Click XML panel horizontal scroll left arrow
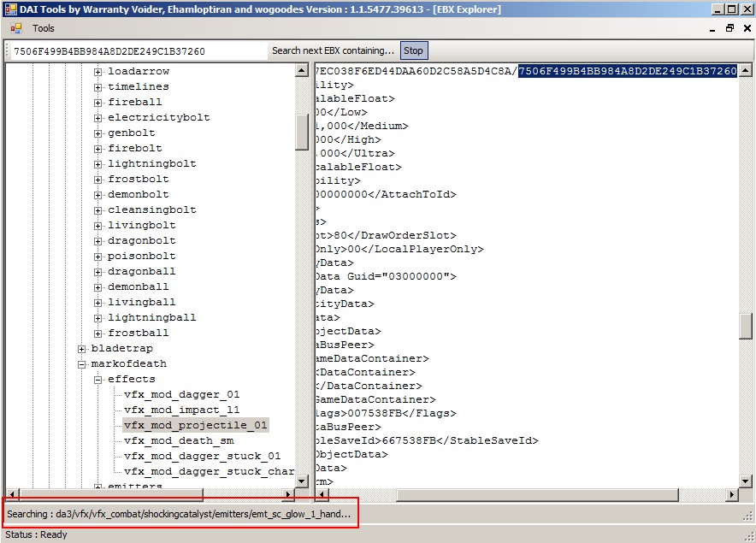The height and width of the screenshot is (543, 756). (323, 495)
